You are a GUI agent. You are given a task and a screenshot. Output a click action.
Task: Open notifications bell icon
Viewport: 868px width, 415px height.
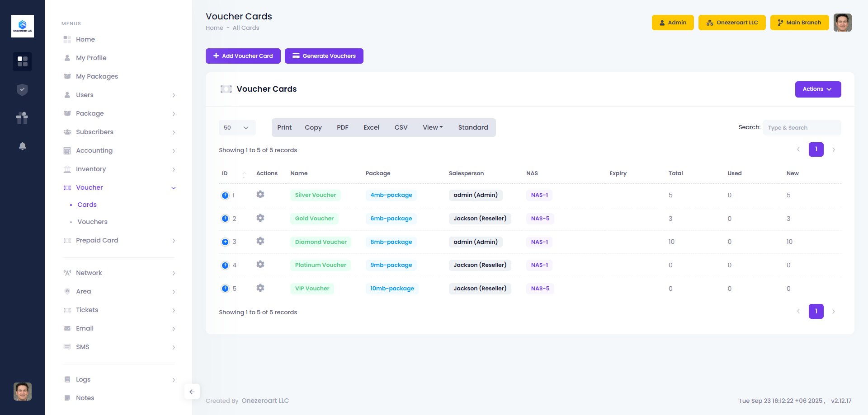[22, 146]
